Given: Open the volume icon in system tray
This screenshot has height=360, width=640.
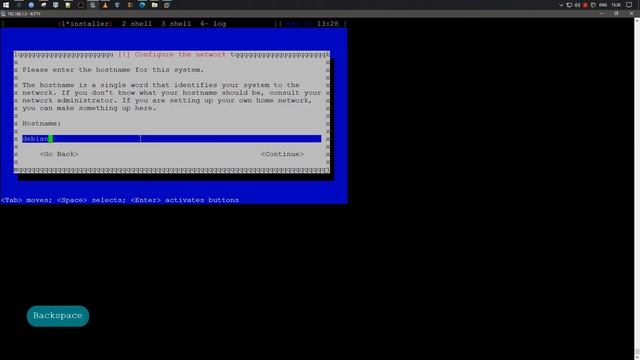Looking at the screenshot, I should tap(577, 5).
